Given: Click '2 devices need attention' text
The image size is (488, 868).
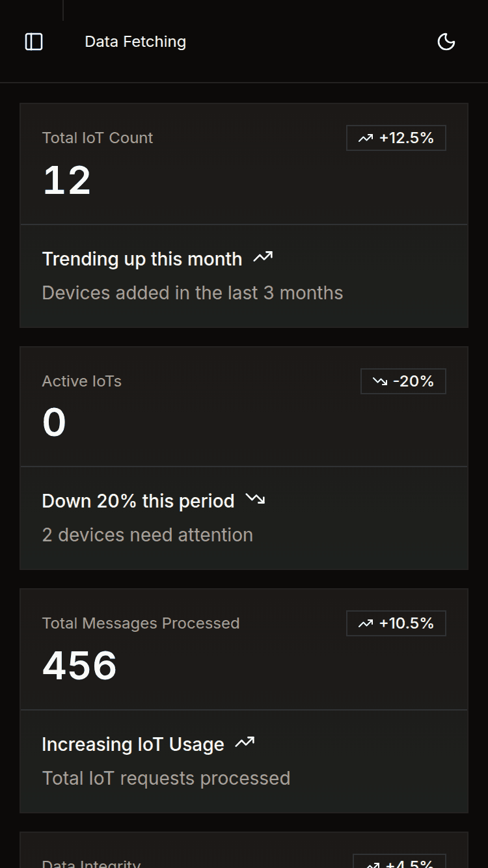Looking at the screenshot, I should tap(147, 535).
